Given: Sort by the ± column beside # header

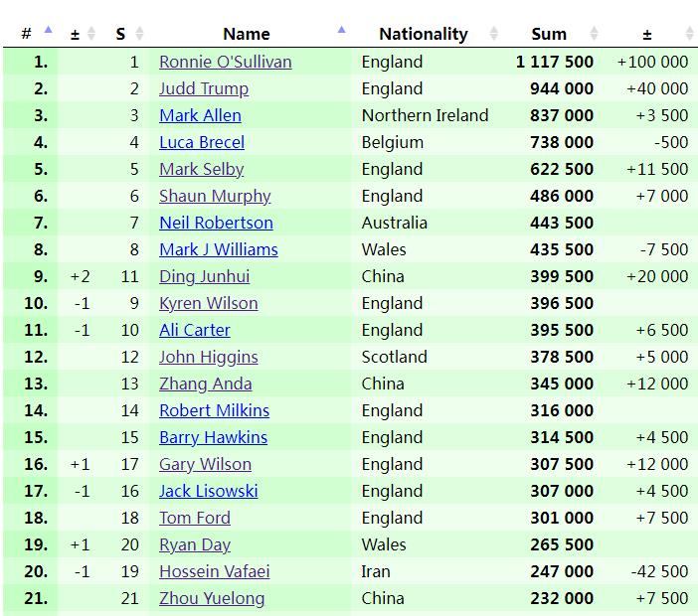Looking at the screenshot, I should [91, 34].
